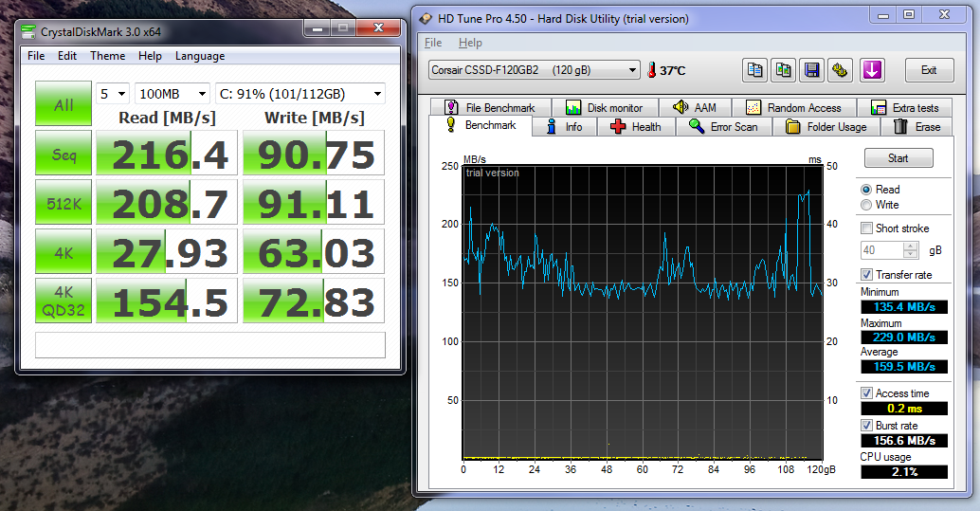Click the HD Tune Pro title bar icon

pos(426,18)
